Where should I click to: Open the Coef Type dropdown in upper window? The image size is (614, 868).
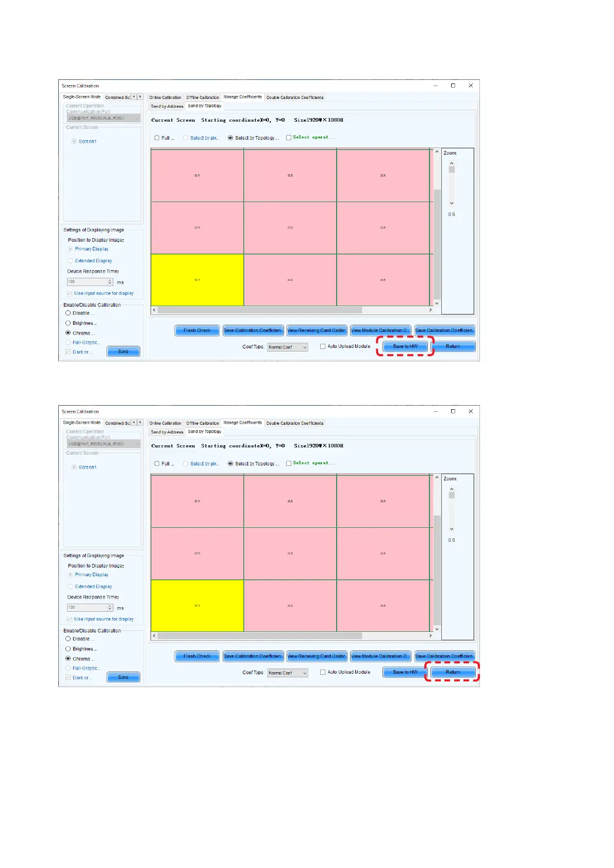287,347
